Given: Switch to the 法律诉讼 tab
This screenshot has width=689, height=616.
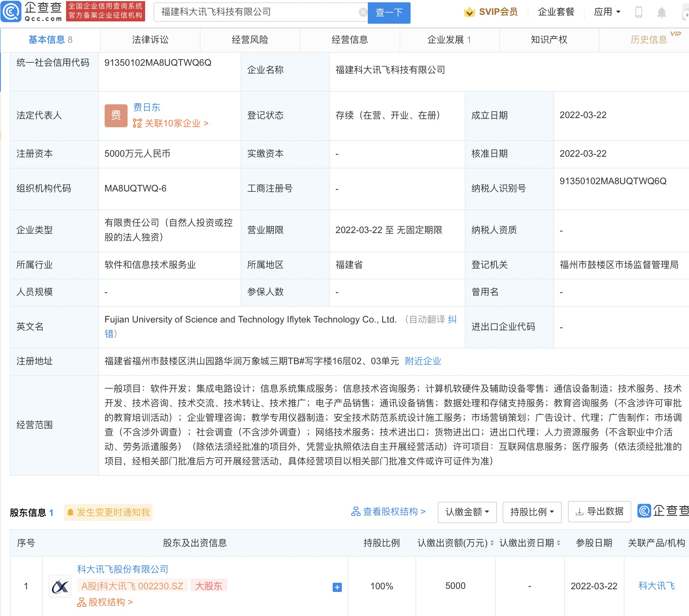Looking at the screenshot, I should point(150,39).
